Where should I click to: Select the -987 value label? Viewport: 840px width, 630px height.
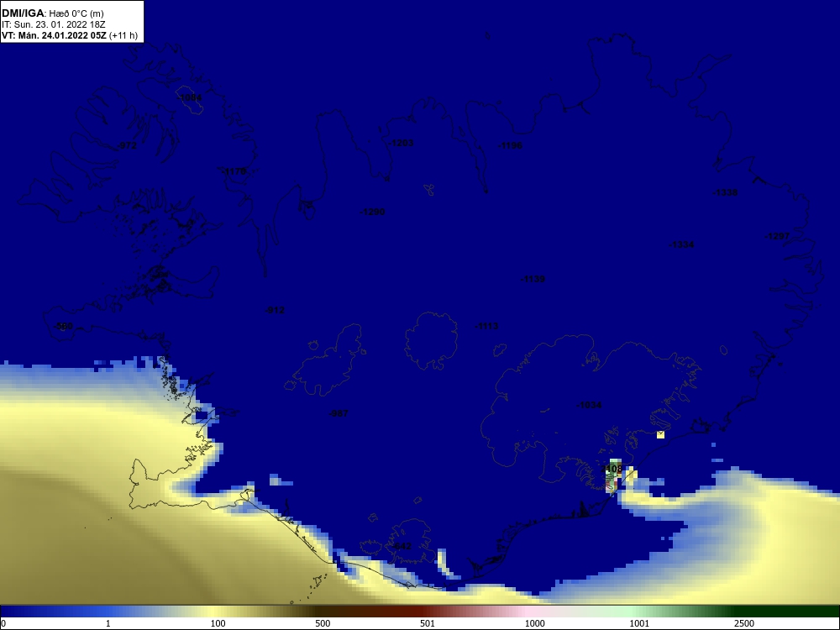(339, 413)
